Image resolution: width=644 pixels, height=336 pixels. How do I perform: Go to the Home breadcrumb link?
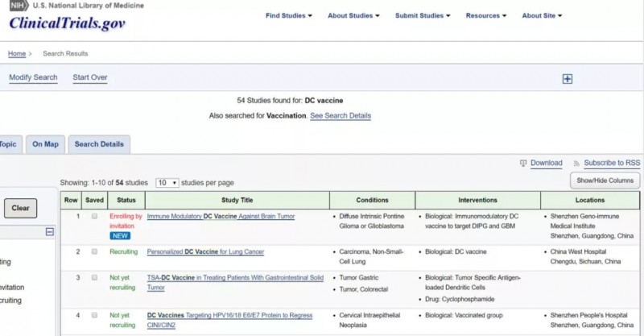pos(17,54)
